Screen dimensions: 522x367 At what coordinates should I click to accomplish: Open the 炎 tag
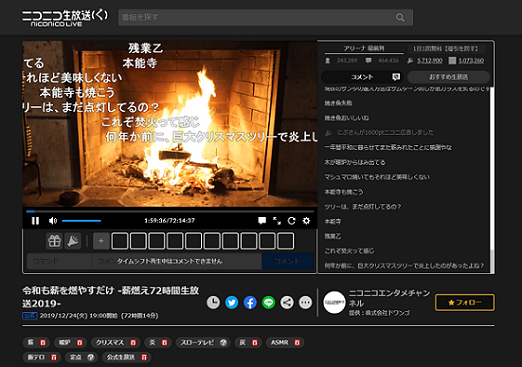152,342
